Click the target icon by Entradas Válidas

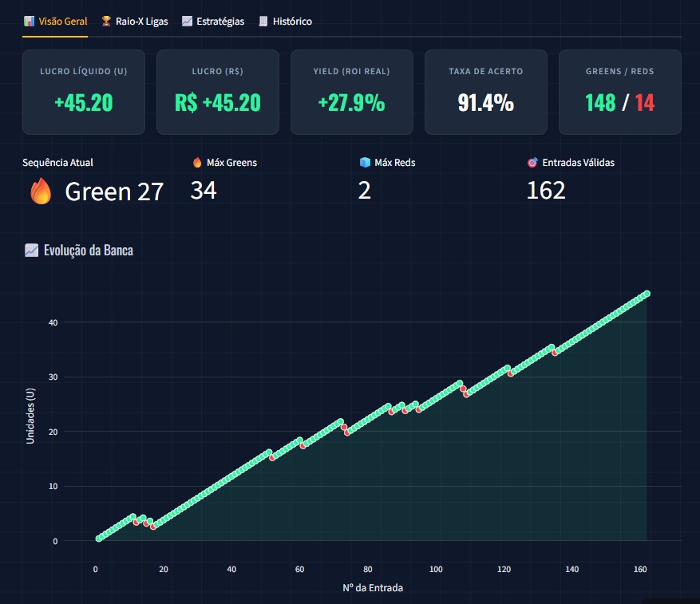(x=532, y=163)
